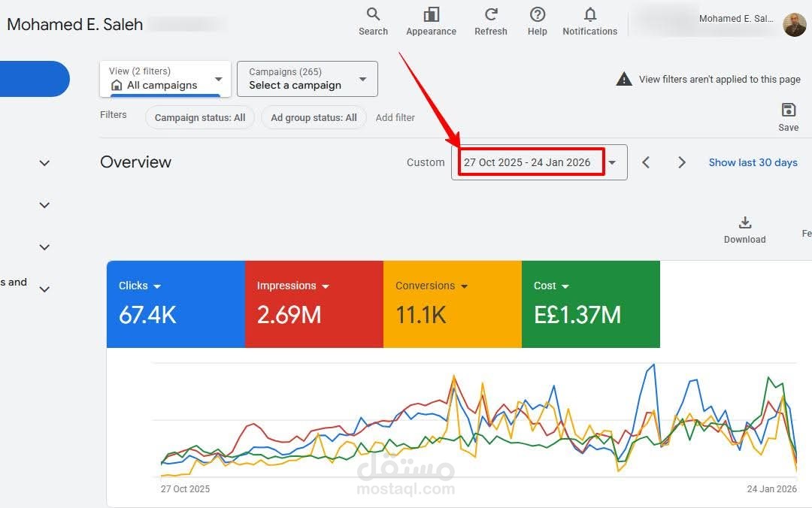Click the Campaign status: All filter chip
The height and width of the screenshot is (508, 812).
pos(200,117)
